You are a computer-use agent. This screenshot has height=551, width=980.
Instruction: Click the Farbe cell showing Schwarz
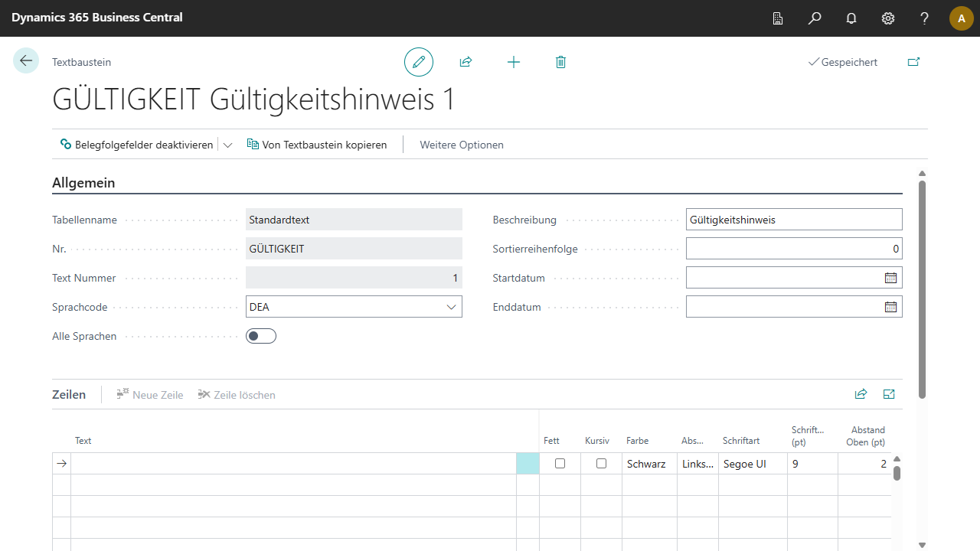[x=648, y=464]
